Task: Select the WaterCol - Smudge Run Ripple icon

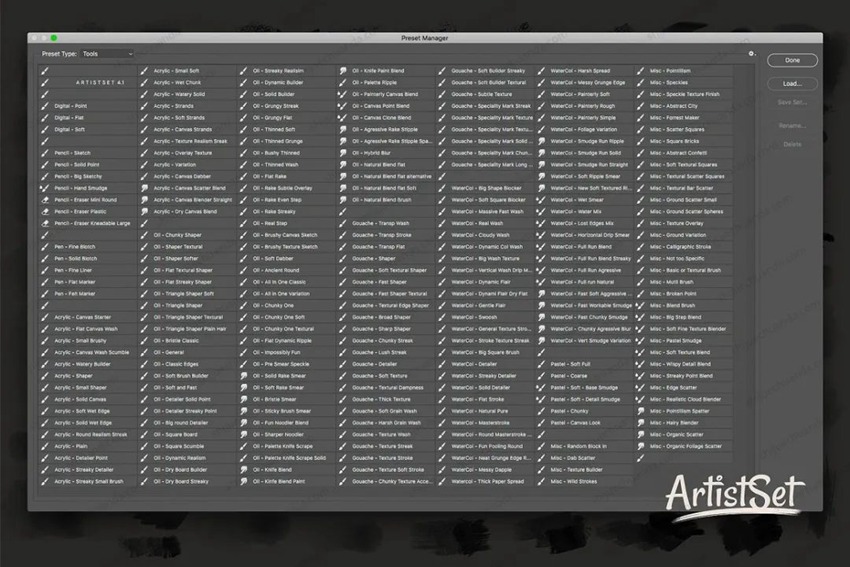Action: pos(541,141)
